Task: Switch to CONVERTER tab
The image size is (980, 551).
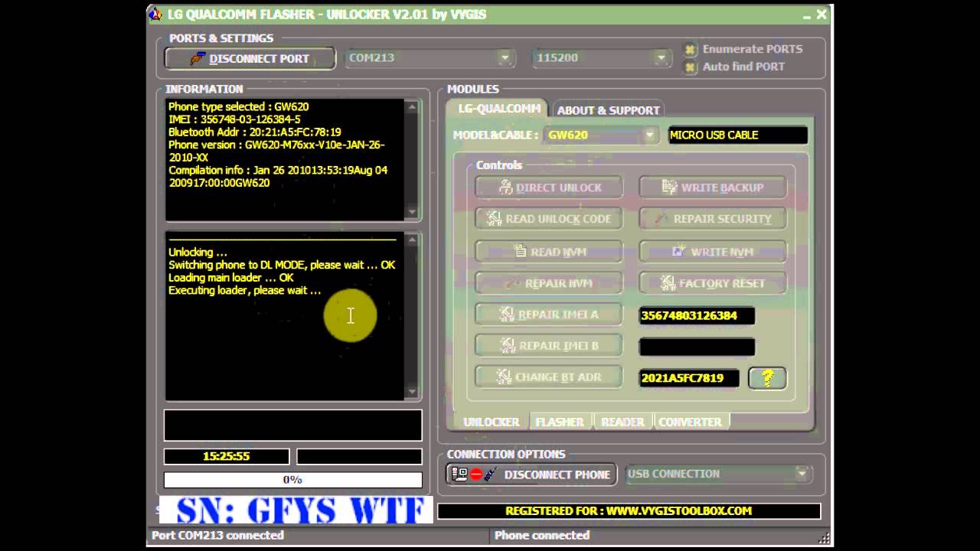Action: 690,422
